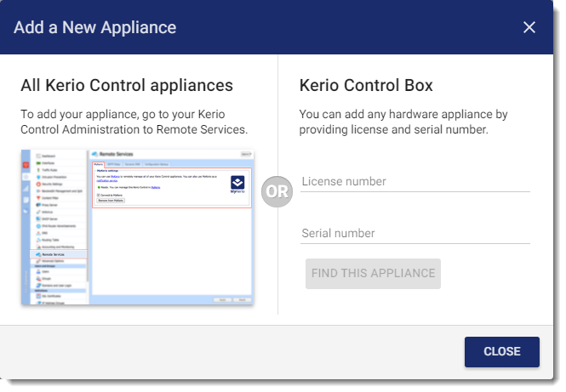Click the 'Kerio Control Box' heading
The width and height of the screenshot is (566, 392).
pyautogui.click(x=366, y=86)
